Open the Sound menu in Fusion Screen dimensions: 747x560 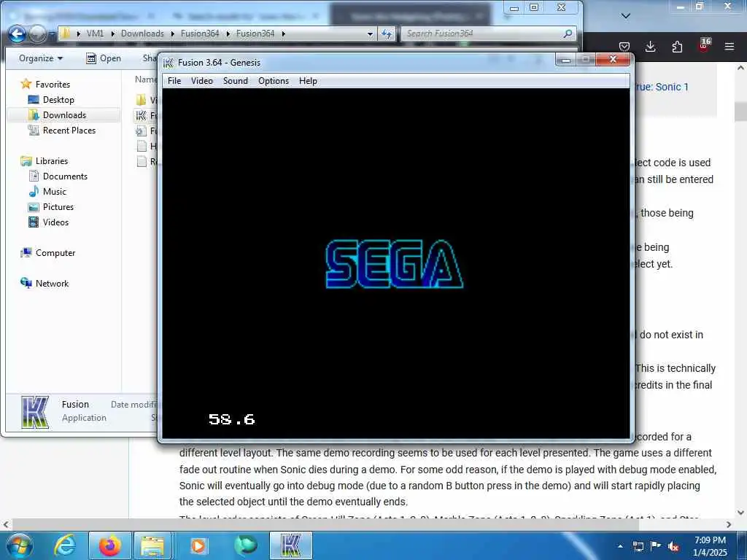[x=236, y=81]
